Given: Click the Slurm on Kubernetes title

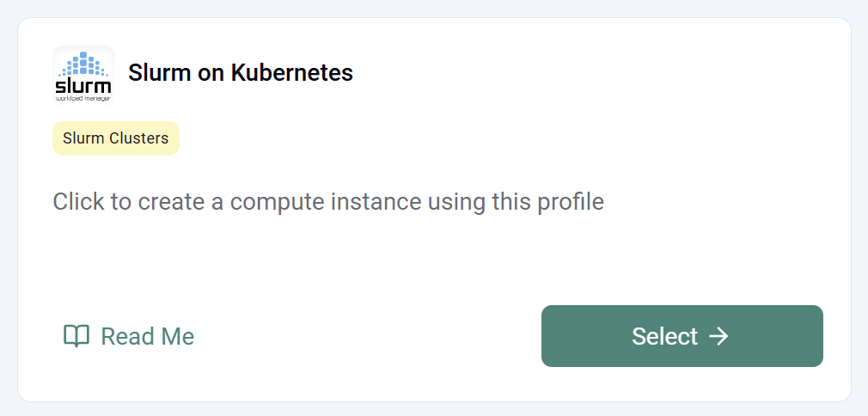Looking at the screenshot, I should pos(241,73).
